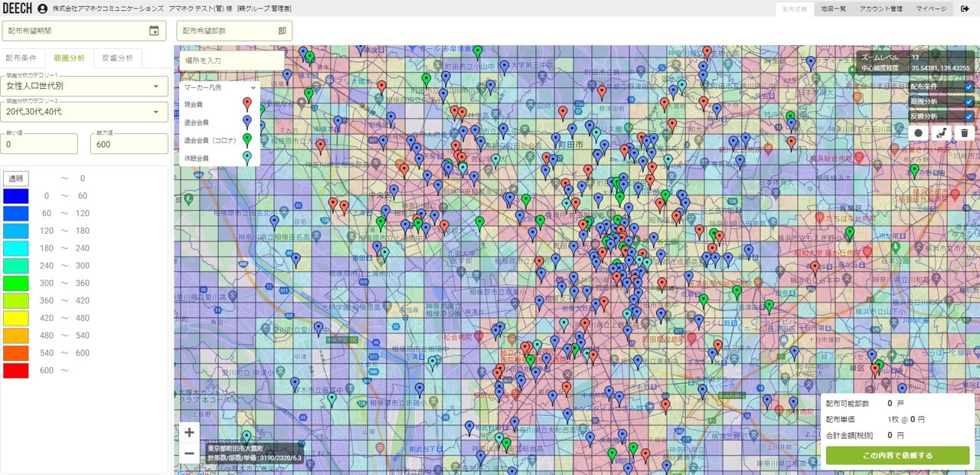Select the Japan map area tool
Viewport: 980px width, 475px height.
coord(942,133)
